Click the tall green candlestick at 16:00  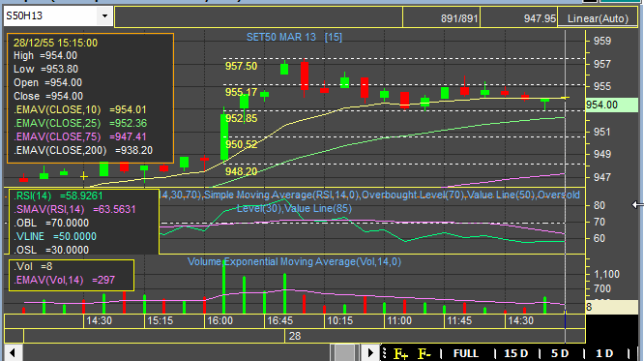pyautogui.click(x=224, y=136)
